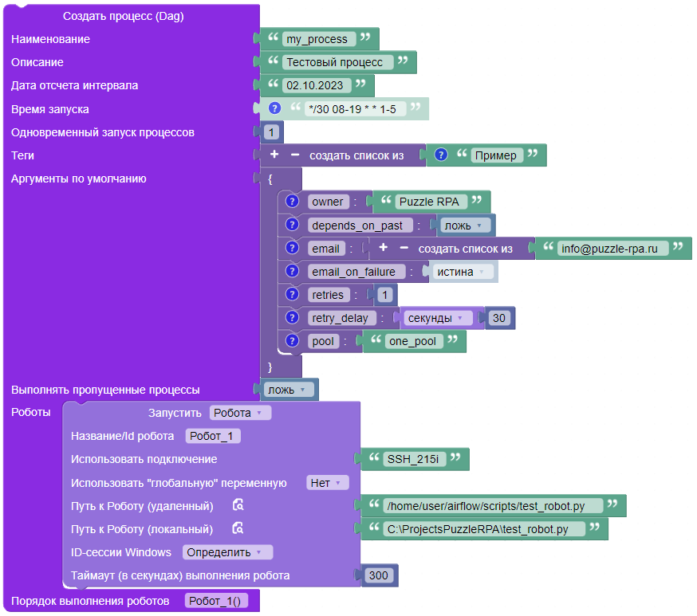The height and width of the screenshot is (616, 697).
Task: Remove an item from the Теги list
Action: coord(295,155)
